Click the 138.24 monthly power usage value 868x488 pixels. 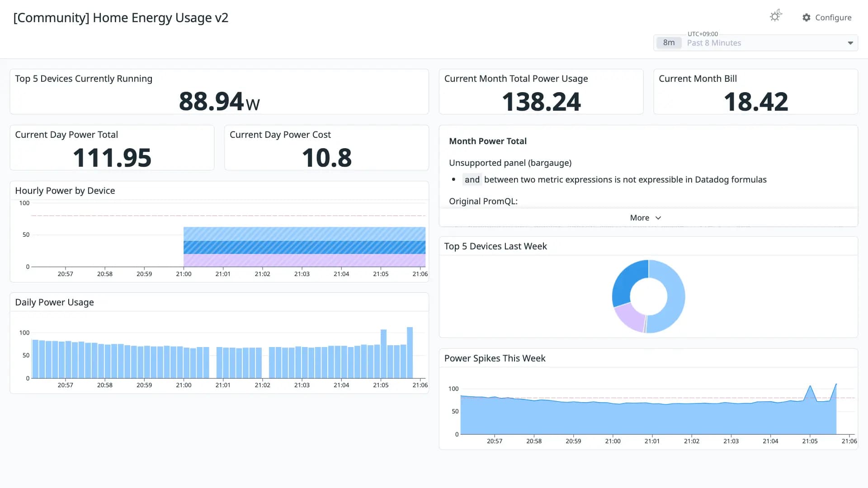[x=541, y=101]
